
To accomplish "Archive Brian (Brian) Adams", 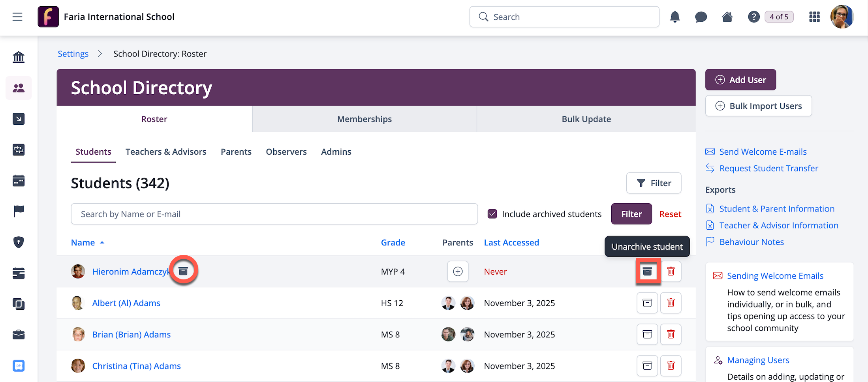I will pyautogui.click(x=647, y=335).
